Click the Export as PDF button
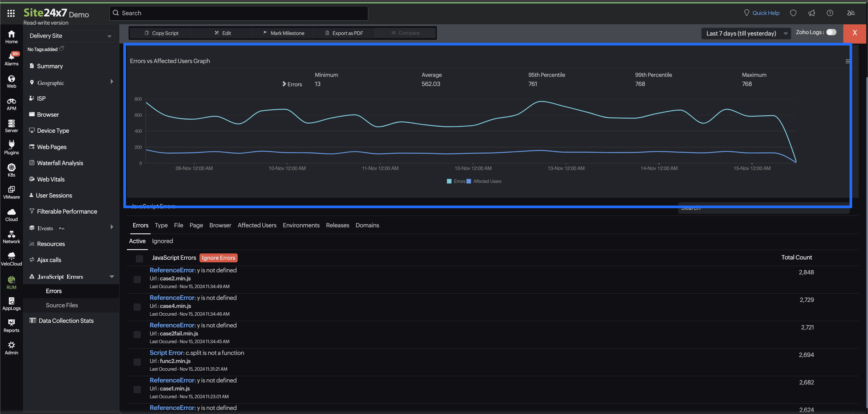This screenshot has height=414, width=868. (344, 33)
